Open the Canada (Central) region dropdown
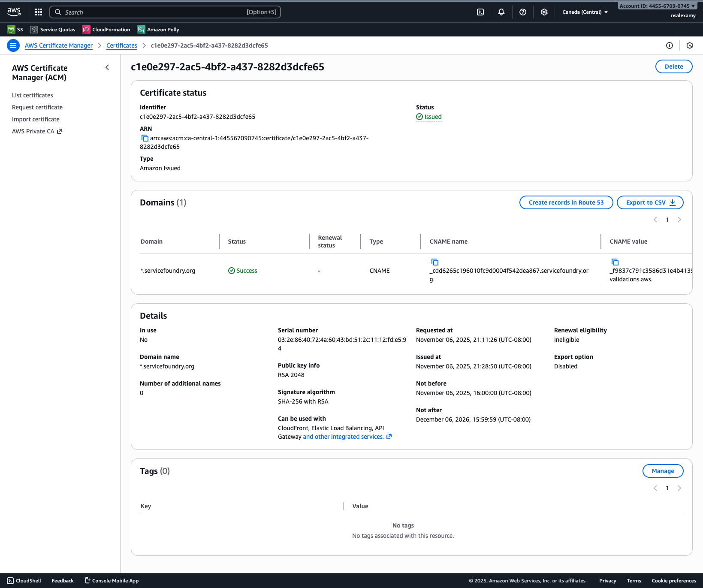Image resolution: width=703 pixels, height=588 pixels. [x=585, y=12]
